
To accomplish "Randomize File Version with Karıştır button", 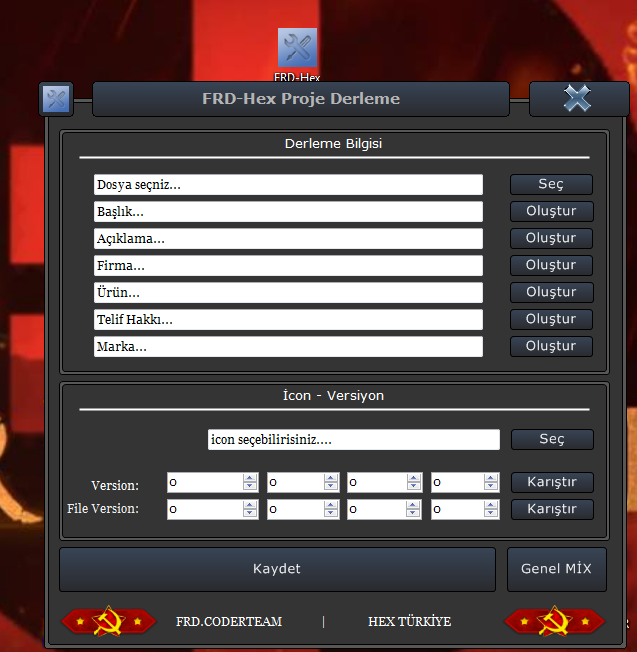I will pos(551,509).
